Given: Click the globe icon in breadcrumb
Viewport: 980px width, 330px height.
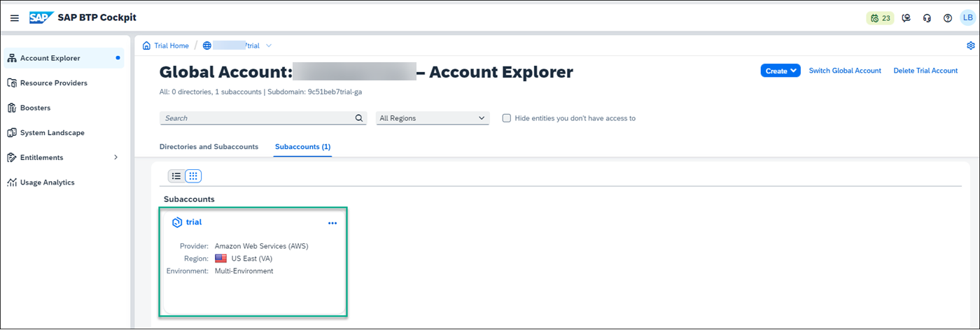Looking at the screenshot, I should [206, 45].
